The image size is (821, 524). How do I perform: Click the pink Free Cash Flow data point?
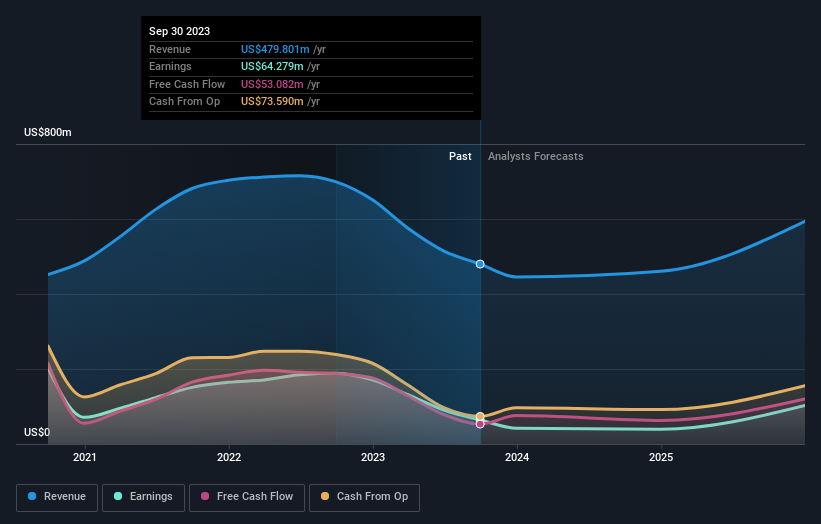coord(480,424)
